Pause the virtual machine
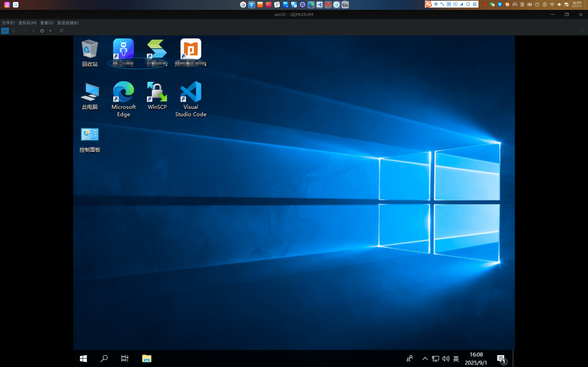 click(x=34, y=31)
